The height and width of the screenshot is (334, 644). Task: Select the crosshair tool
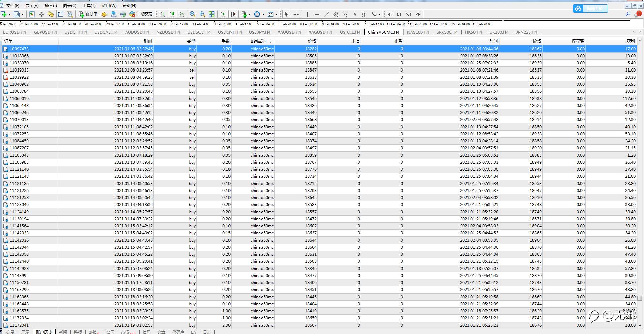click(296, 14)
